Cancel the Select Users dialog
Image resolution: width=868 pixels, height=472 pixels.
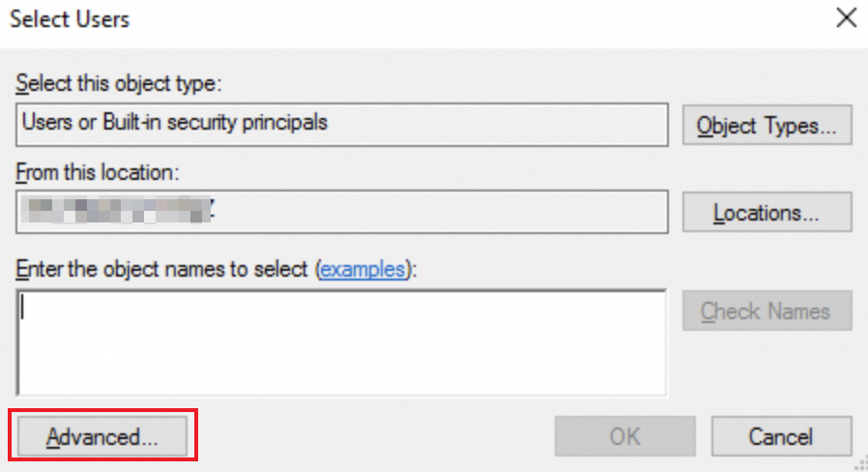(x=781, y=437)
